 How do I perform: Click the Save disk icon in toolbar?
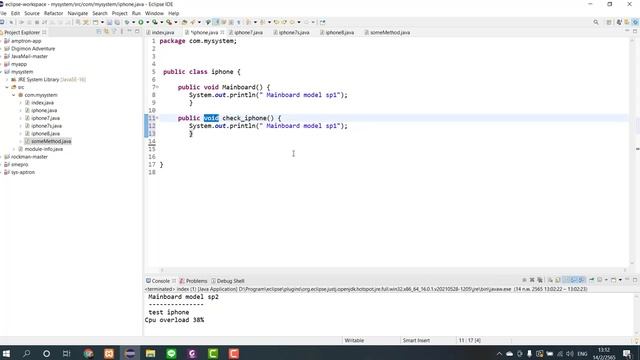point(109,22)
